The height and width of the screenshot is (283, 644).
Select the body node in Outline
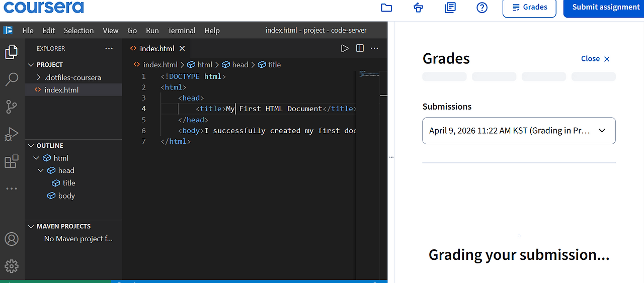point(73,196)
